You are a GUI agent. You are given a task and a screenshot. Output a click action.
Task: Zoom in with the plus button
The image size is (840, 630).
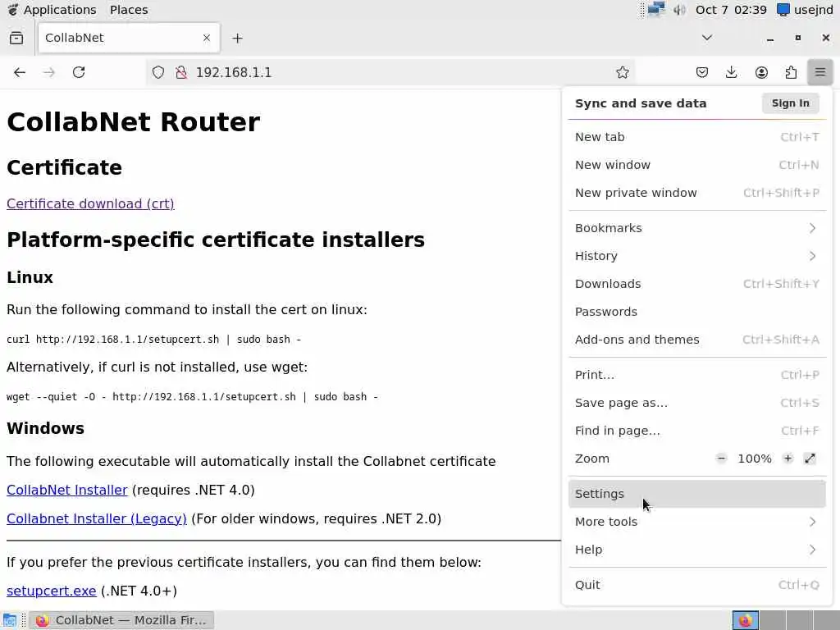click(x=787, y=459)
